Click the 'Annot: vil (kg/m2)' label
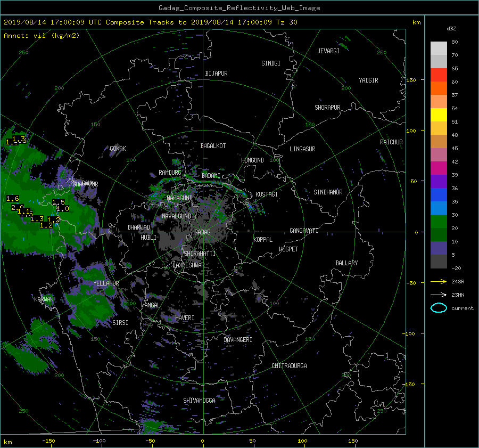Viewport: 479px width, 448px height. [x=42, y=36]
